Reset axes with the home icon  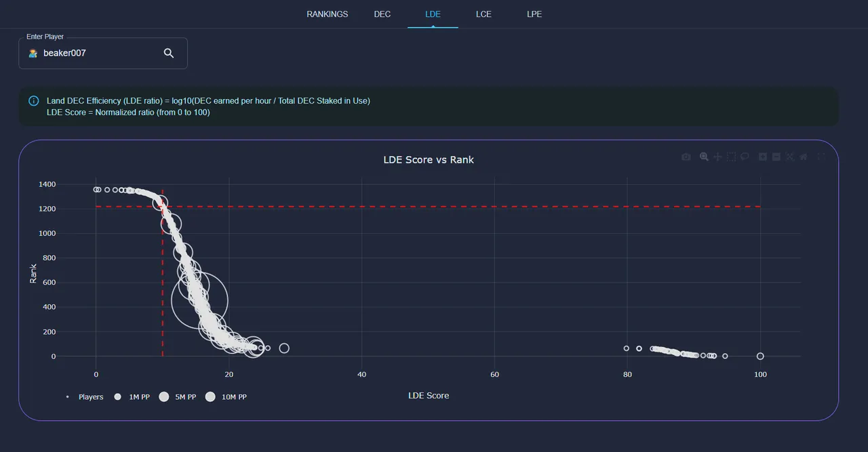point(804,157)
